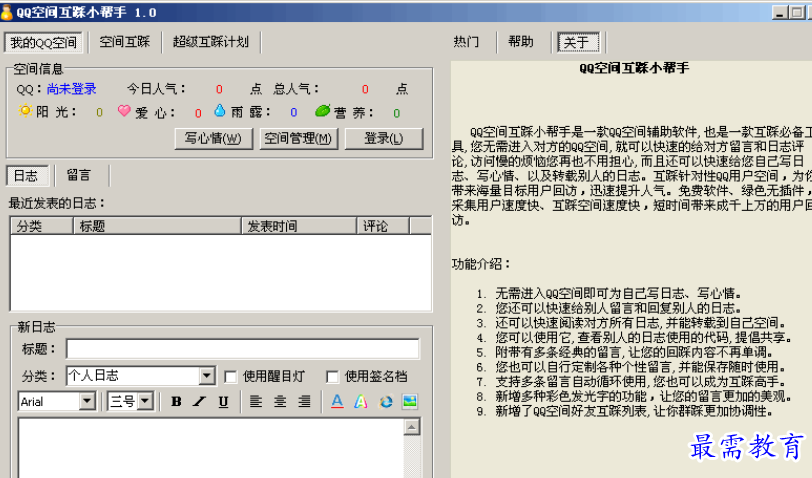Click the green leaf 营养 icon
Viewport: 812px width, 478px height.
(323, 110)
